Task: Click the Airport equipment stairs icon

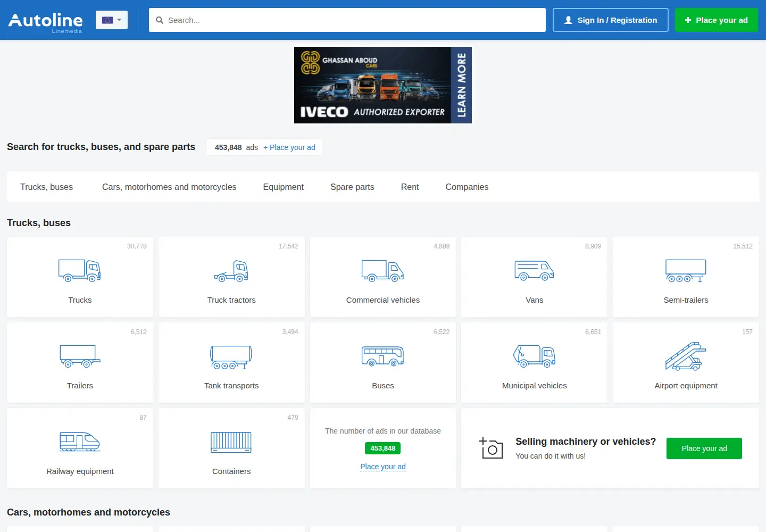Action: point(686,356)
